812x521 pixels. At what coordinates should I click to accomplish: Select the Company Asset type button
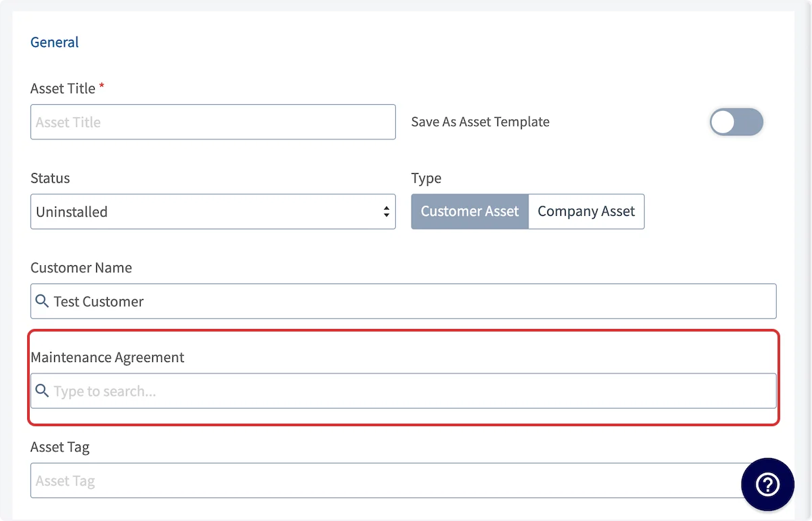pyautogui.click(x=586, y=211)
